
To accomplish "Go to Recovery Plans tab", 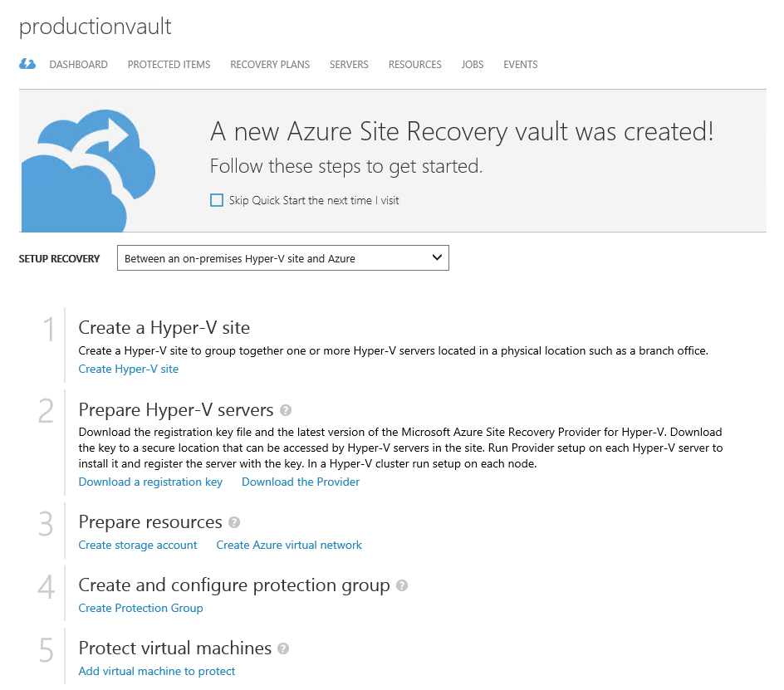I will tap(270, 65).
